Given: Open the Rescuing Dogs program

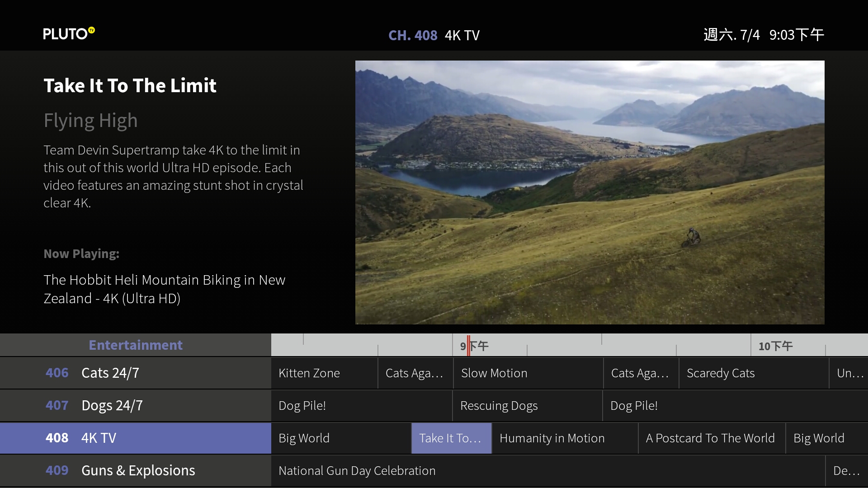Looking at the screenshot, I should click(x=527, y=405).
